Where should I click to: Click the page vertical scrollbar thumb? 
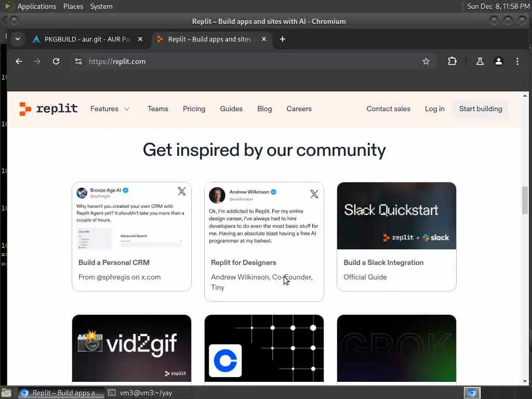coord(525,200)
